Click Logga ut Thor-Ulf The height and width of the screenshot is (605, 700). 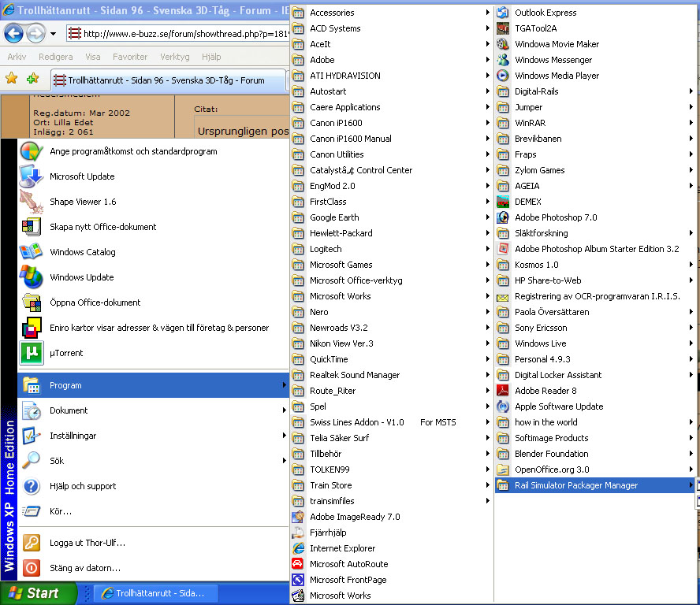87,543
